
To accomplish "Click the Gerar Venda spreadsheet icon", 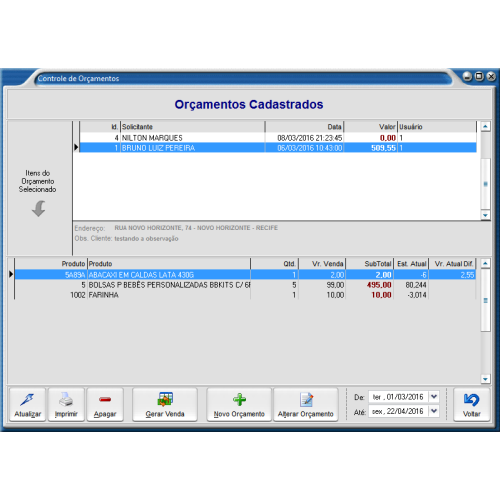I will 165,399.
